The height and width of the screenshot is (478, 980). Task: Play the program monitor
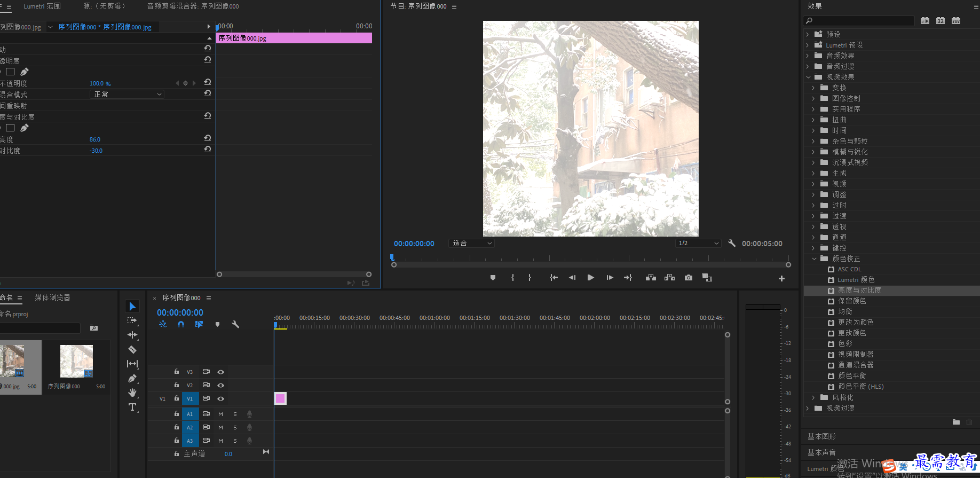coord(590,278)
